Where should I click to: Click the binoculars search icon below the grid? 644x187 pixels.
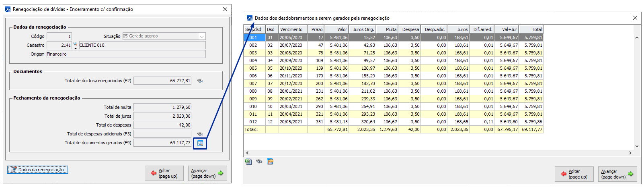pyautogui.click(x=259, y=162)
